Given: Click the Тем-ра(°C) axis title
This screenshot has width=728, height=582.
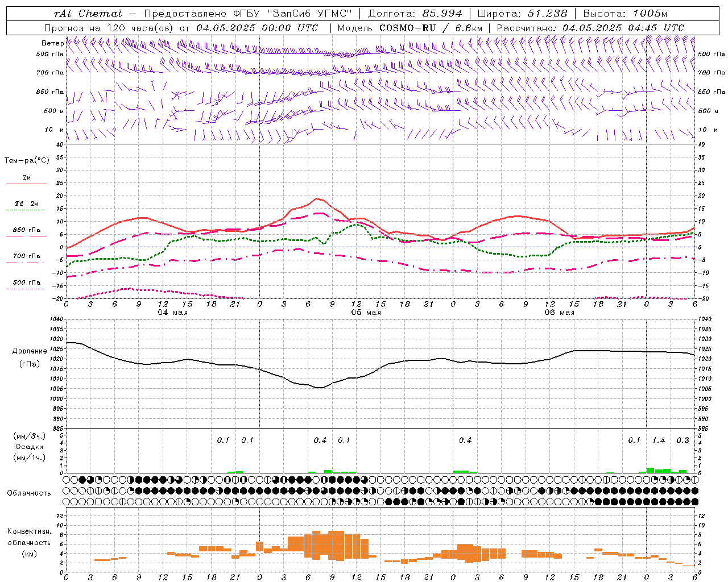Looking at the screenshot, I should (x=27, y=160).
